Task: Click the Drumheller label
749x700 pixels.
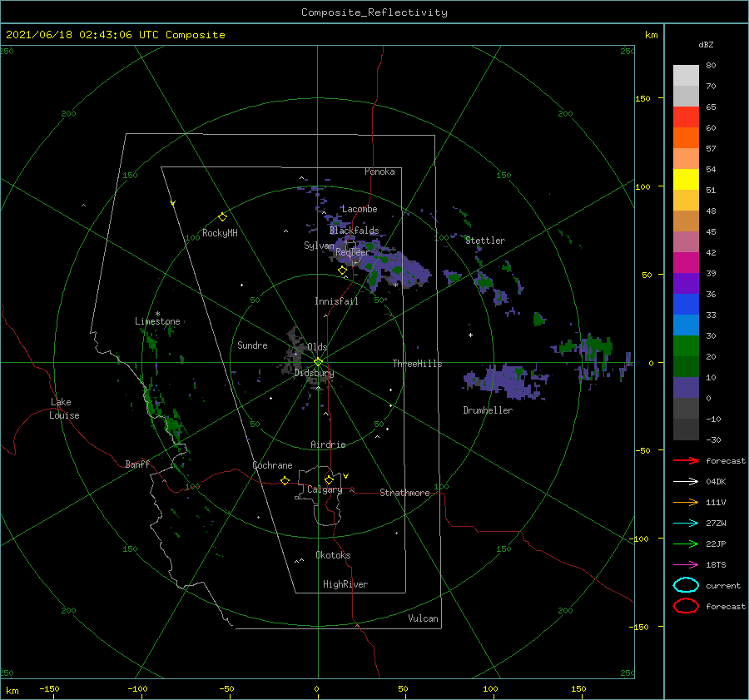Action: click(488, 410)
